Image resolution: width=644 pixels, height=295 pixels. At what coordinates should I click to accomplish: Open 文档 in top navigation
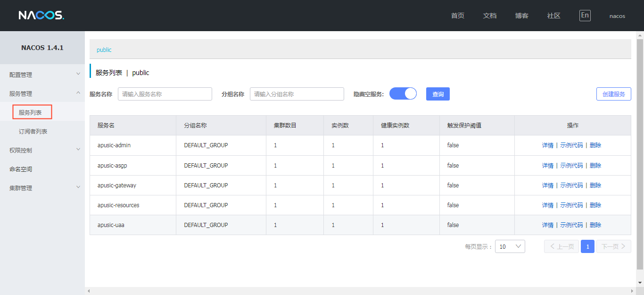490,16
